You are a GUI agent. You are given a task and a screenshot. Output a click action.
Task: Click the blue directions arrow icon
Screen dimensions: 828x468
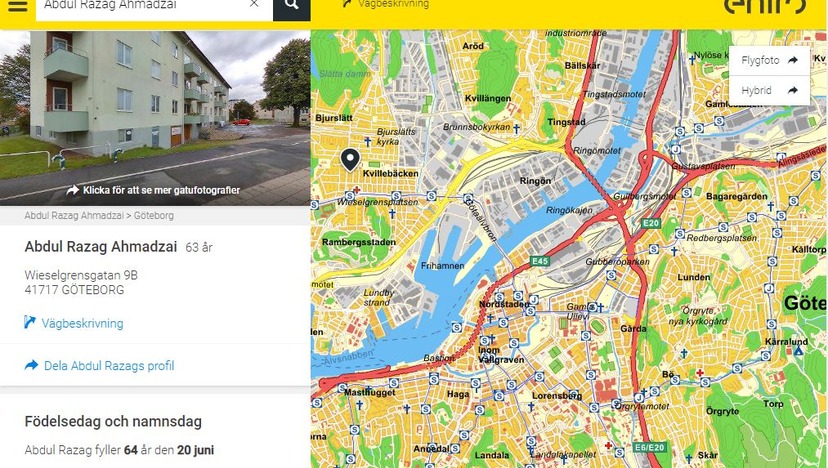click(x=30, y=322)
